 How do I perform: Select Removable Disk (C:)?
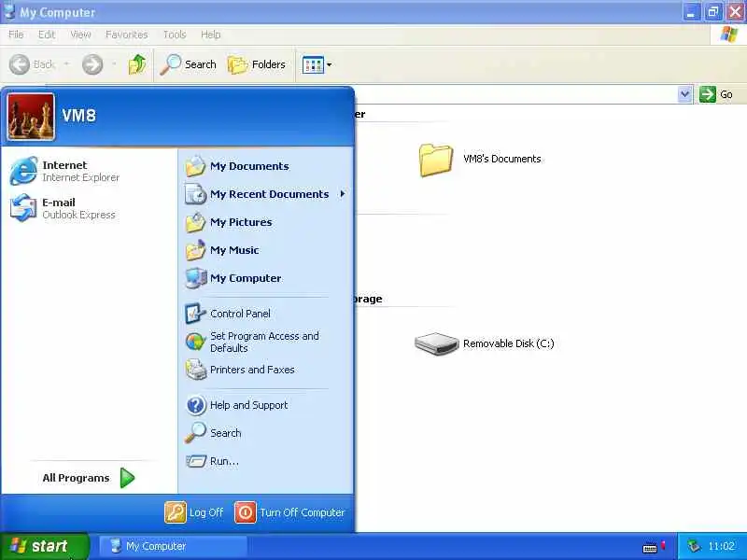(x=484, y=343)
